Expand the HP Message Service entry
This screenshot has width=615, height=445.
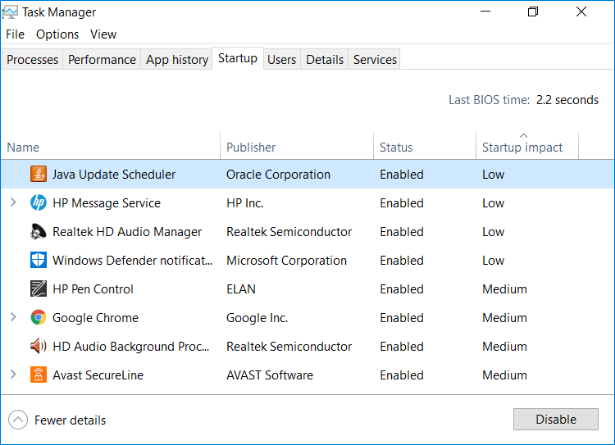[13, 203]
